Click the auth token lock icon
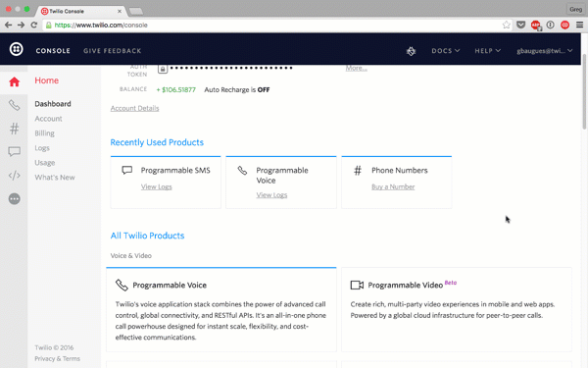Screen dimensions: 588x368 (163, 69)
